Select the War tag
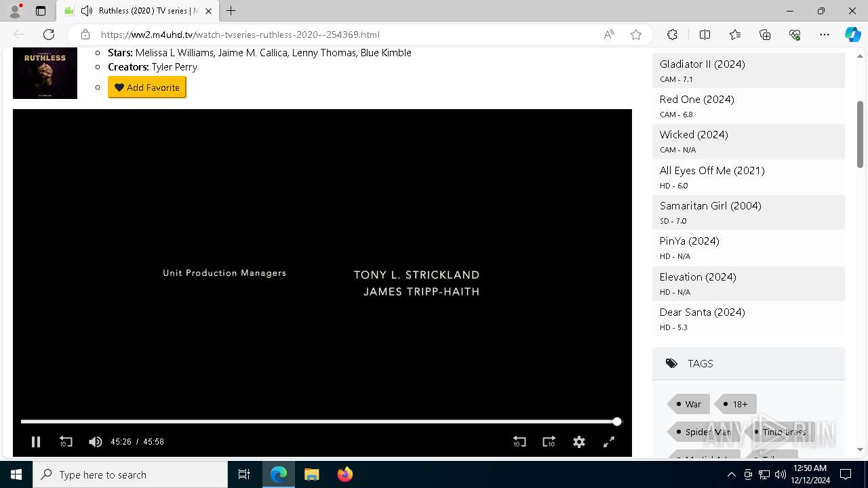Viewport: 868px width, 488px height. tap(689, 404)
